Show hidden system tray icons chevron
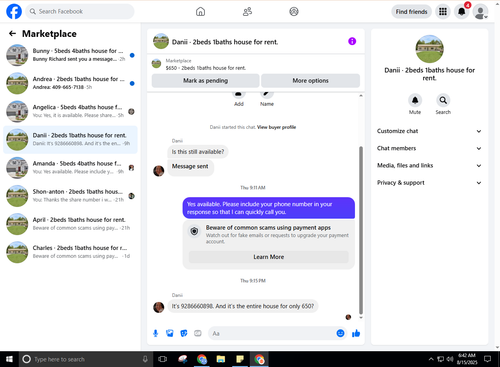The image size is (500, 367). tap(431, 359)
